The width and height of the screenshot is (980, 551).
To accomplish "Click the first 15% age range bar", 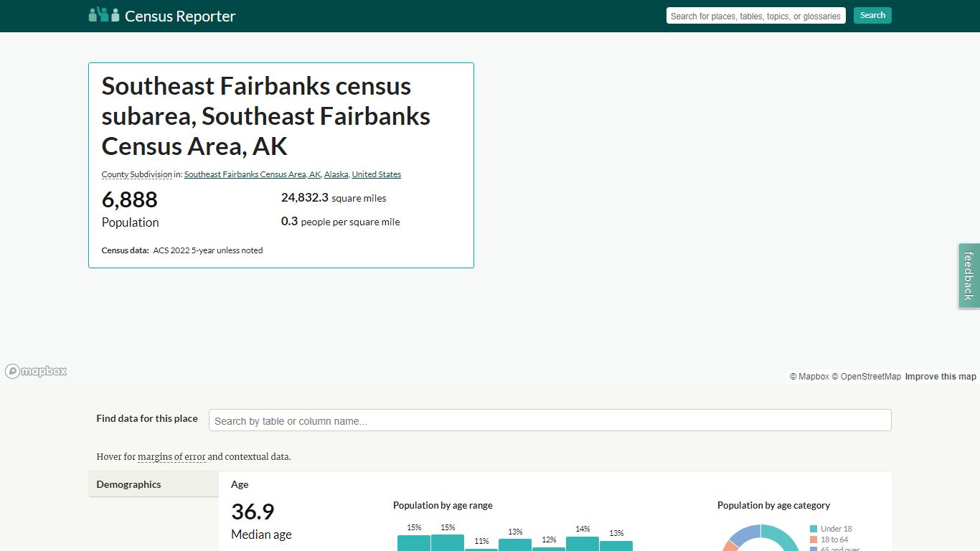I will 414,543.
